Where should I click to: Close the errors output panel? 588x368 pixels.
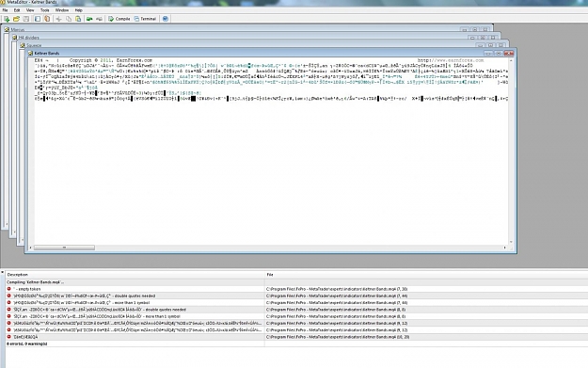2,272
